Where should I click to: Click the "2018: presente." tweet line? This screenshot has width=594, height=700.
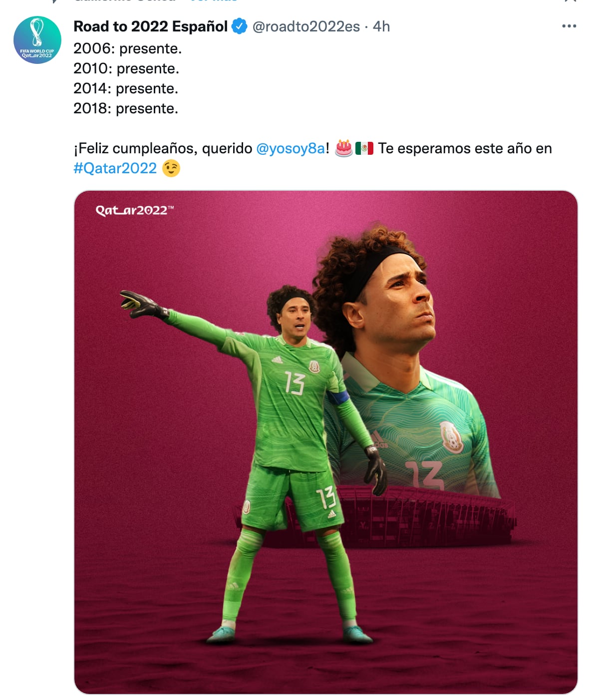126,108
